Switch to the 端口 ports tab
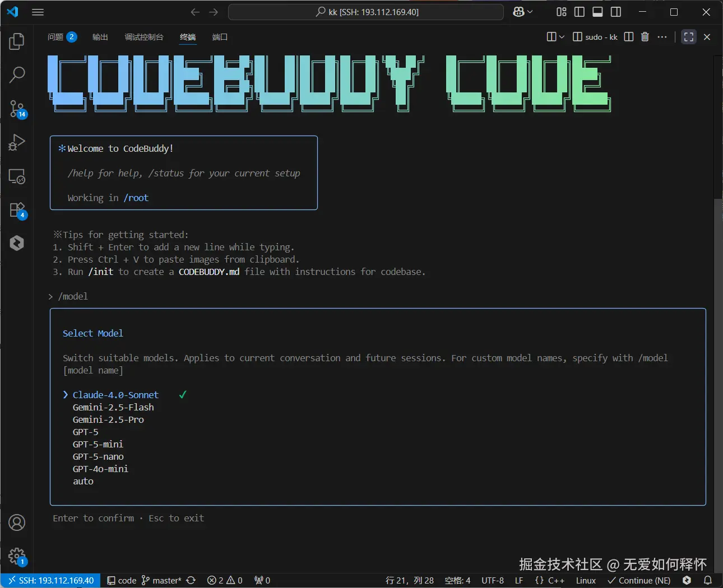Image resolution: width=723 pixels, height=588 pixels. [220, 37]
